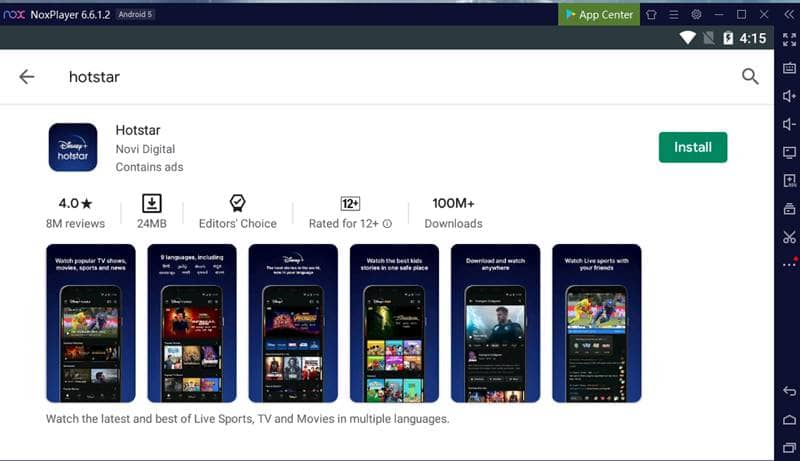The width and height of the screenshot is (800, 461).
Task: Open the toolbox sidebar icon
Action: click(789, 209)
